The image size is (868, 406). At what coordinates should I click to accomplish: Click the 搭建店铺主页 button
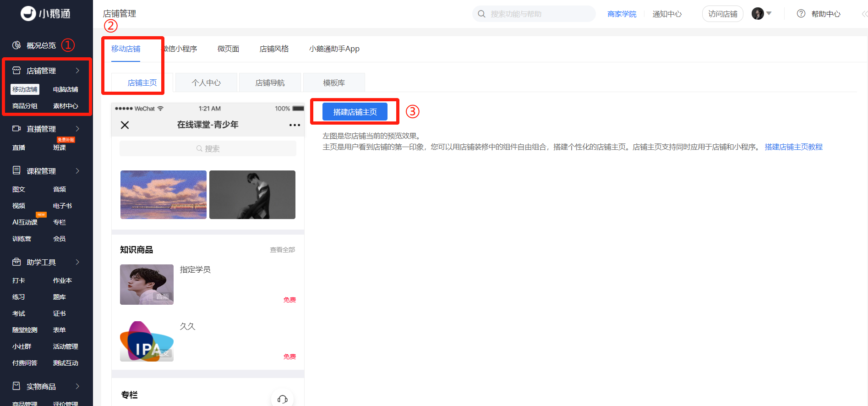tap(355, 112)
